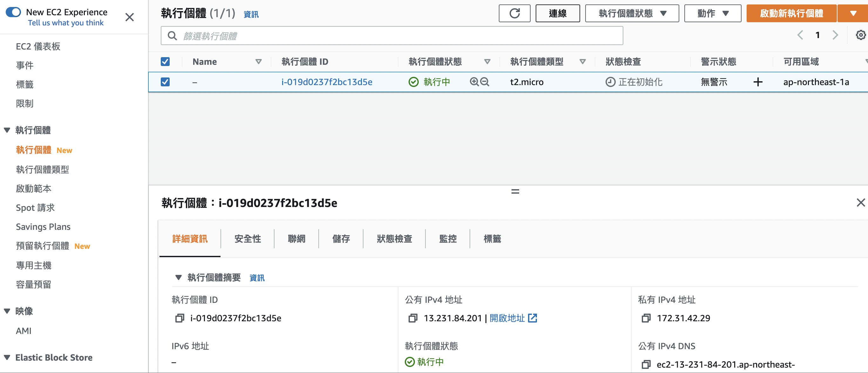Switch to the 標籤 tab in details
Viewport: 868px width, 373px height.
click(492, 239)
